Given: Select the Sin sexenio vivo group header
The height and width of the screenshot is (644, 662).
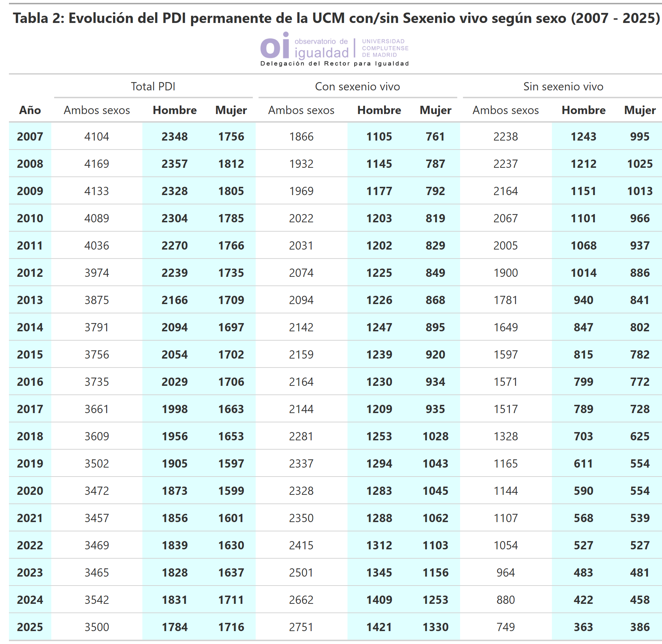Looking at the screenshot, I should click(x=563, y=86).
